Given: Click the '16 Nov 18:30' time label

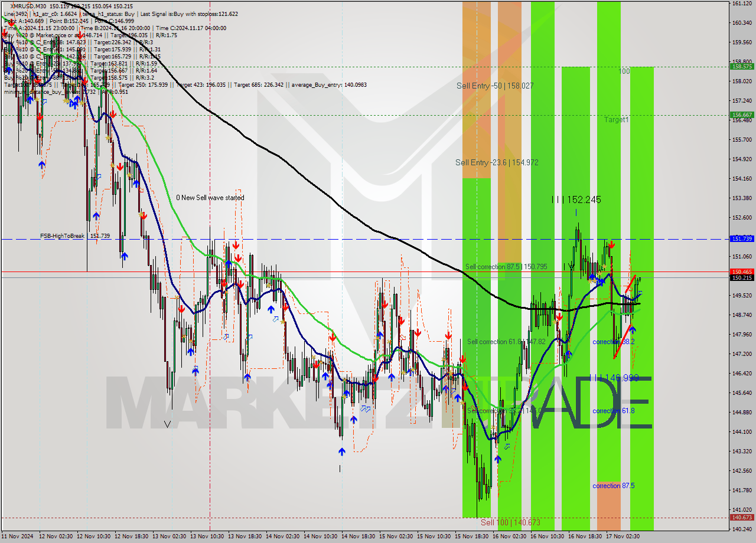Looking at the screenshot, I should [585, 537].
